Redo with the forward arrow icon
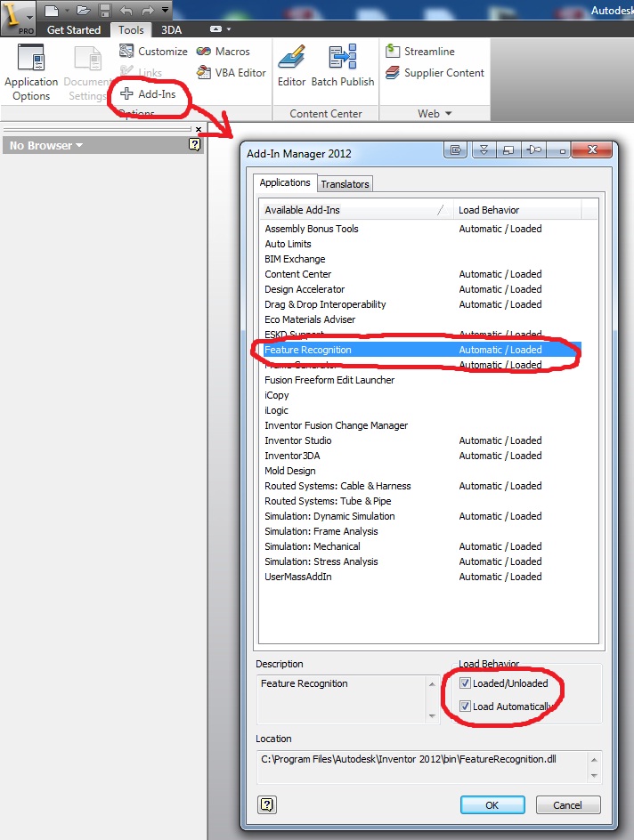Screen dimensions: 634x840 pos(148,10)
